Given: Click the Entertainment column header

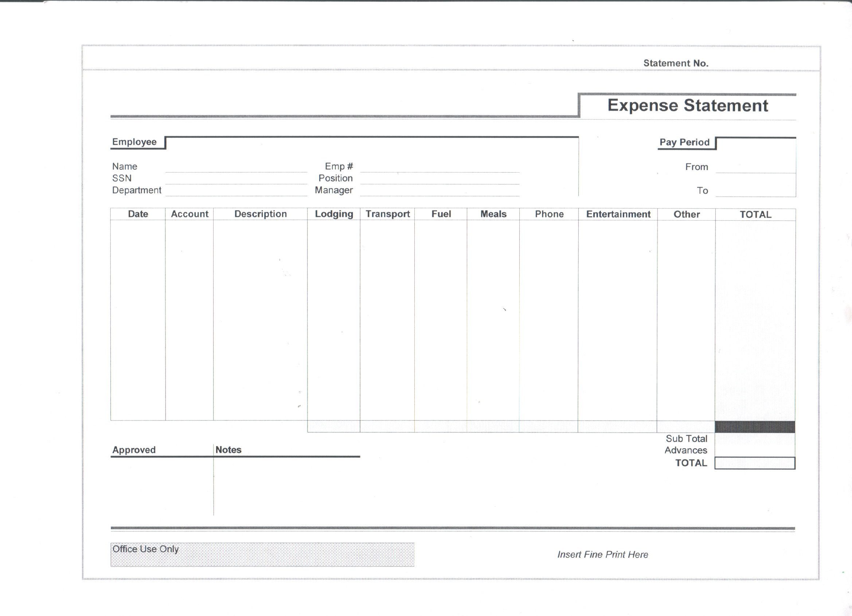Looking at the screenshot, I should (618, 214).
